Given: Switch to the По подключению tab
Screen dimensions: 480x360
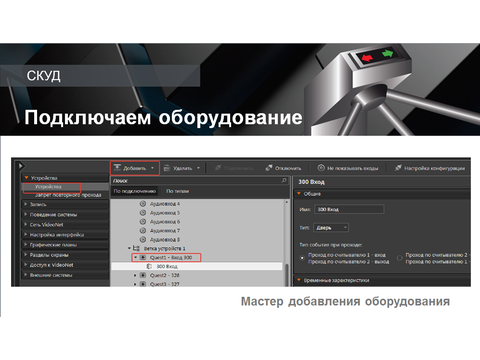Looking at the screenshot, I should click(135, 191).
